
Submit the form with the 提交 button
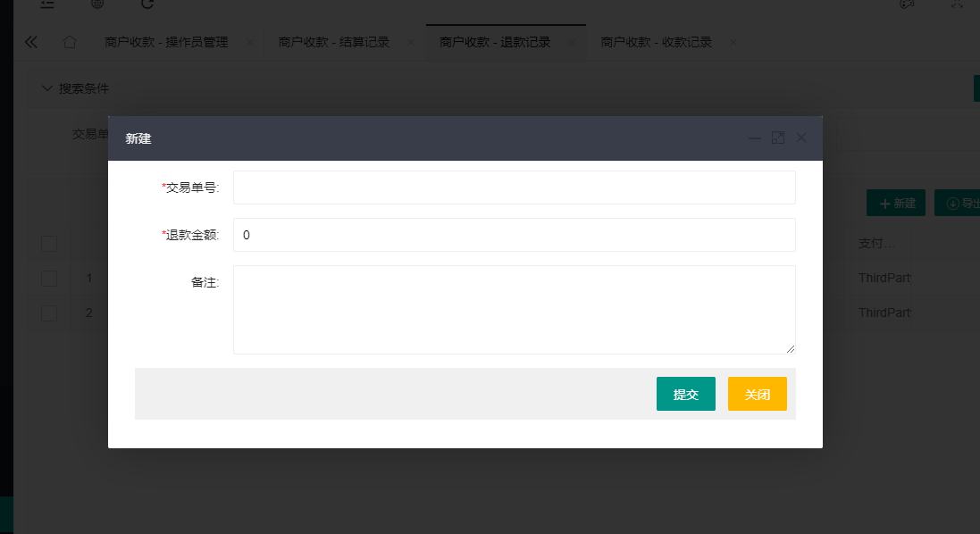pos(685,393)
